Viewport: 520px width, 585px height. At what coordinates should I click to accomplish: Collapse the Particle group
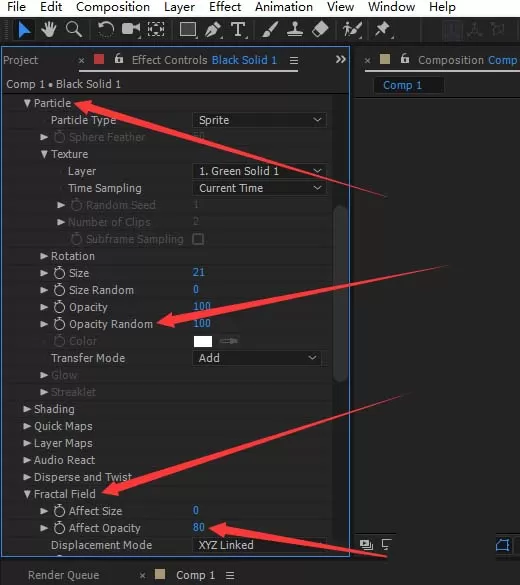27,103
